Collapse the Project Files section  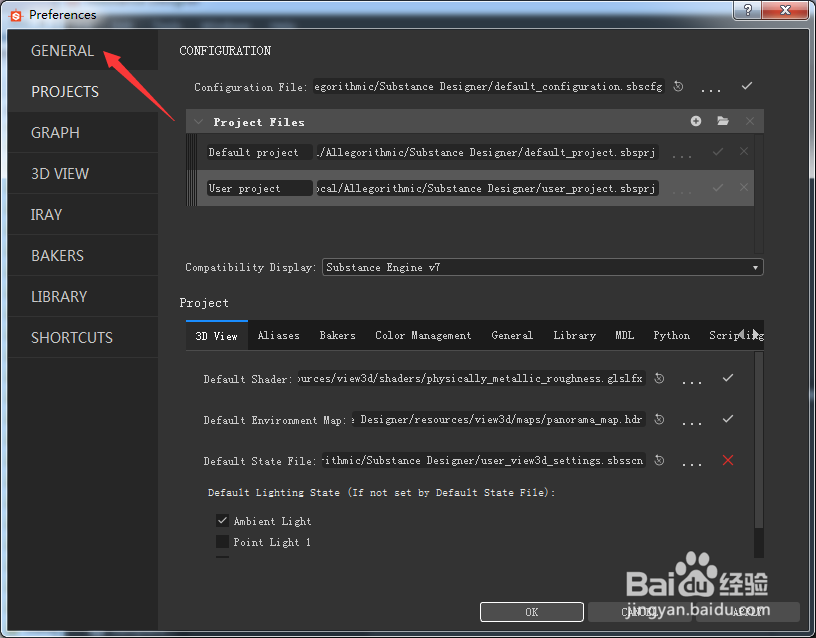coord(198,122)
